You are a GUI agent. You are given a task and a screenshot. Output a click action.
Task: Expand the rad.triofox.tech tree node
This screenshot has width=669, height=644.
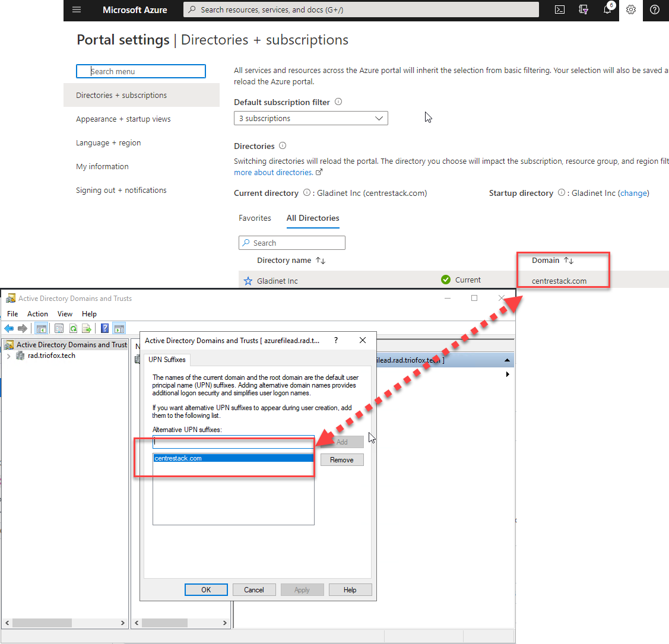[8, 356]
